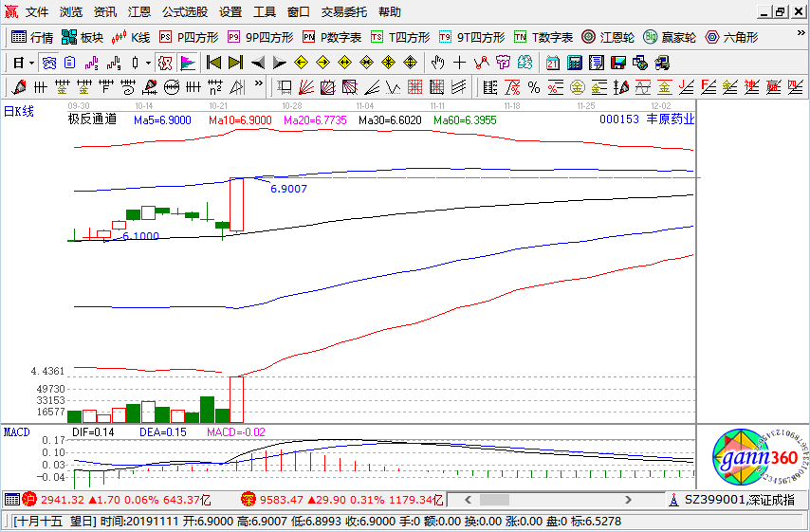Jump to the first bar

(213, 63)
